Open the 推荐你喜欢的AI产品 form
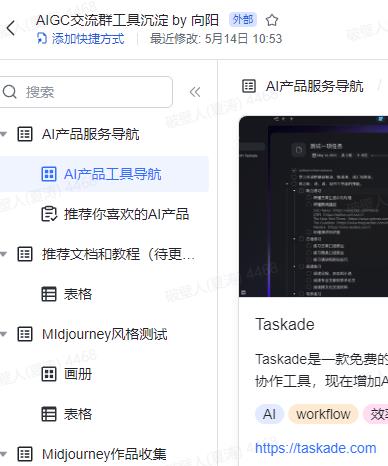This screenshot has height=466, width=388. click(126, 214)
